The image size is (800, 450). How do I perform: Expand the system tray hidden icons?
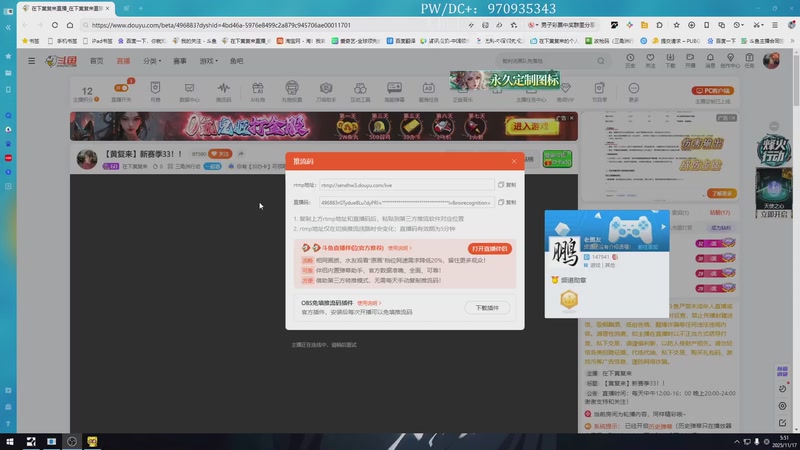[x=737, y=441]
